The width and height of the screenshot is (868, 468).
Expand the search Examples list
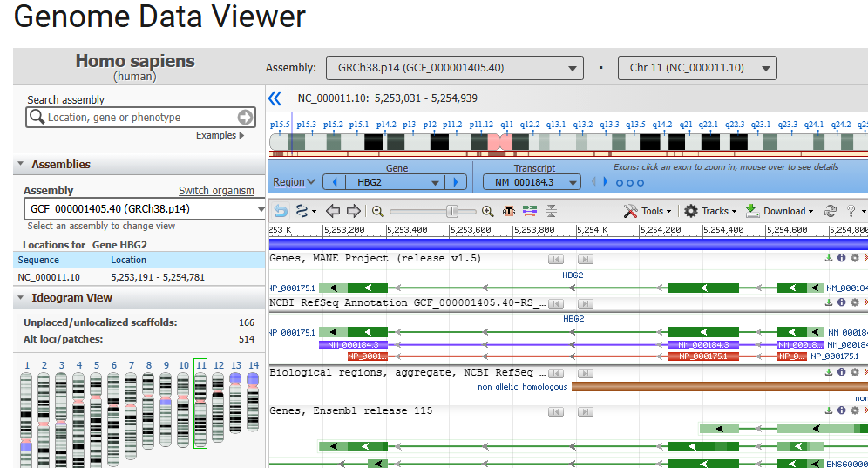click(220, 135)
